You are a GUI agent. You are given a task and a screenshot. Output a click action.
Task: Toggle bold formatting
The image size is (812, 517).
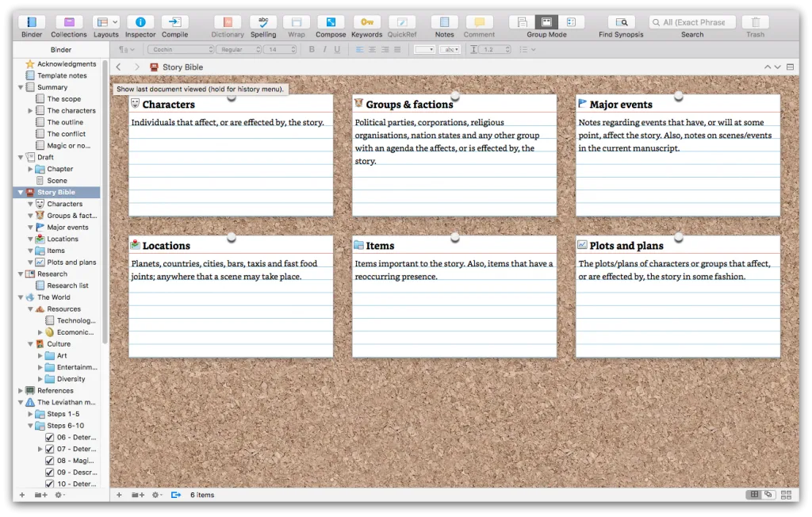pos(312,49)
